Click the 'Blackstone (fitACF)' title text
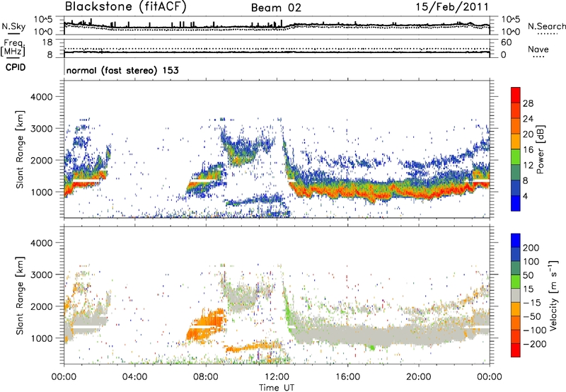 pos(126,6)
